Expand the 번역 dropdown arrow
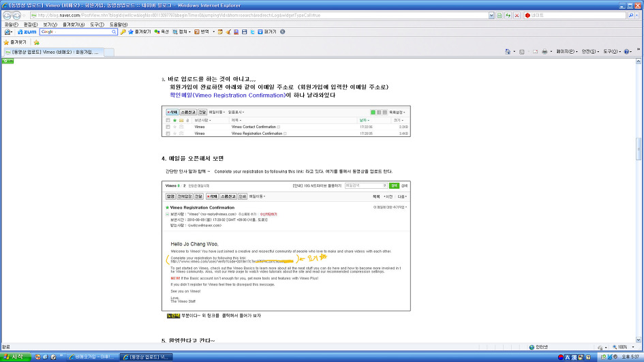Viewport: 644px width, 362px height. point(213,32)
